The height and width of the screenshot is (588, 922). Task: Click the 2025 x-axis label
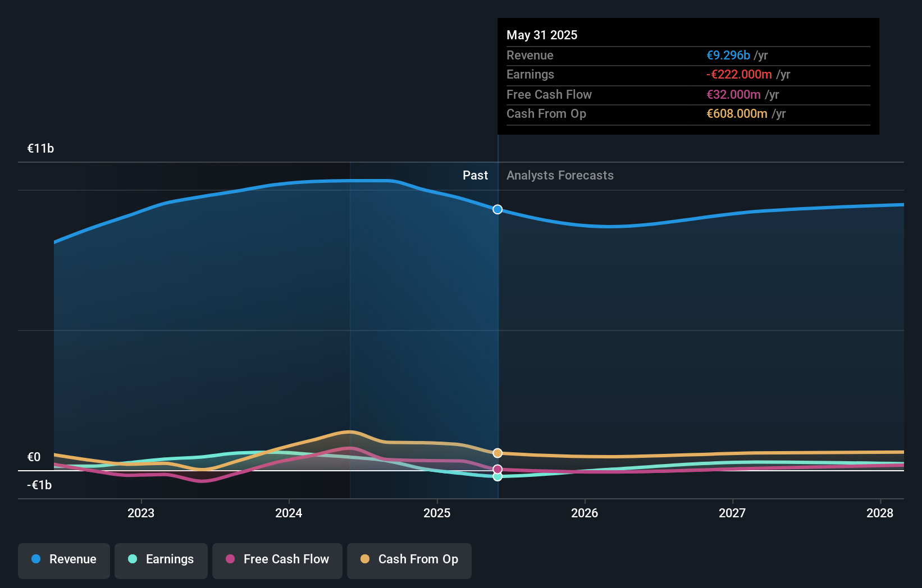437,513
